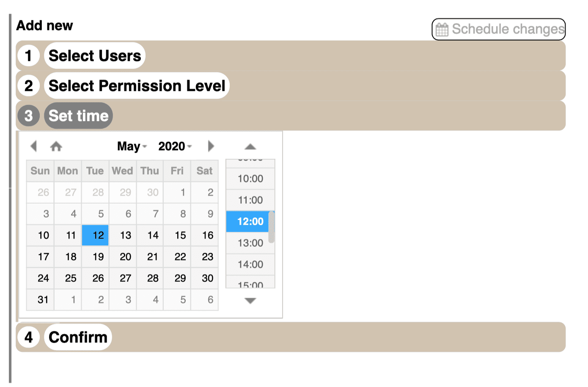This screenshot has width=588, height=387.
Task: Click calendar icon in Schedule changes button
Action: coord(442,30)
